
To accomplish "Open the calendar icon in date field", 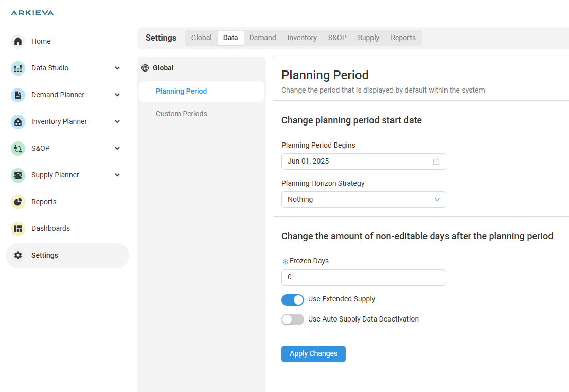I will 436,162.
